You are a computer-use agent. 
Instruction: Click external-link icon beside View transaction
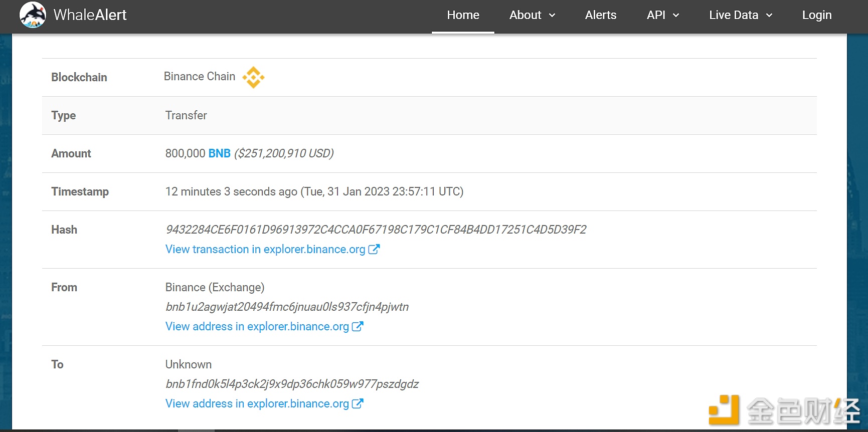click(374, 249)
